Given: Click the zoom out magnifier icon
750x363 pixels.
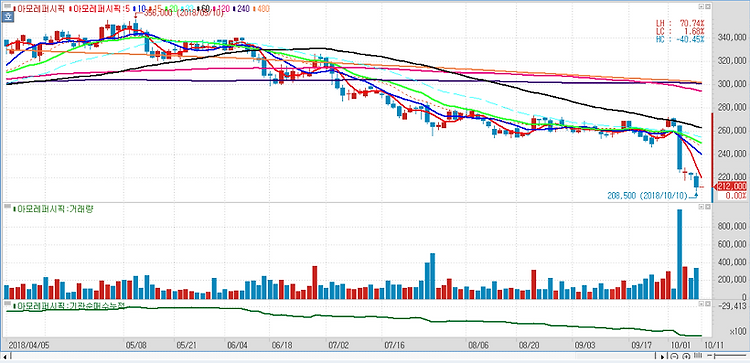Looking at the screenshot, I should [x=674, y=356].
